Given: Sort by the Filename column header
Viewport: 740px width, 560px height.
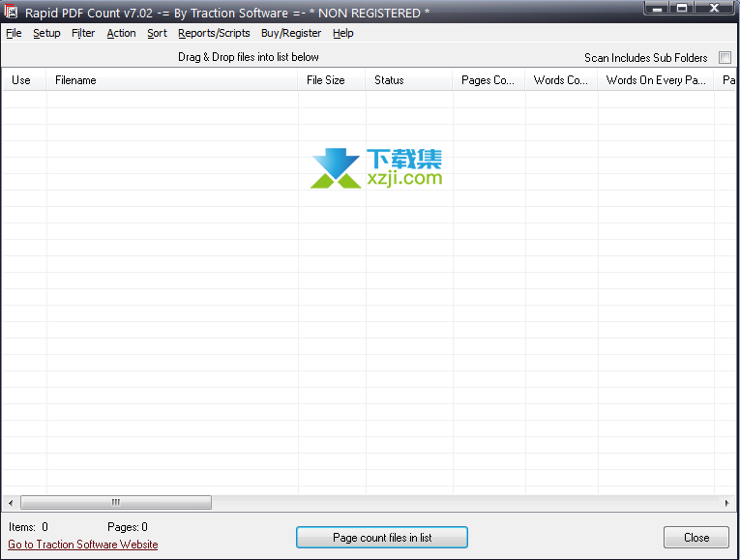Looking at the screenshot, I should [x=172, y=80].
